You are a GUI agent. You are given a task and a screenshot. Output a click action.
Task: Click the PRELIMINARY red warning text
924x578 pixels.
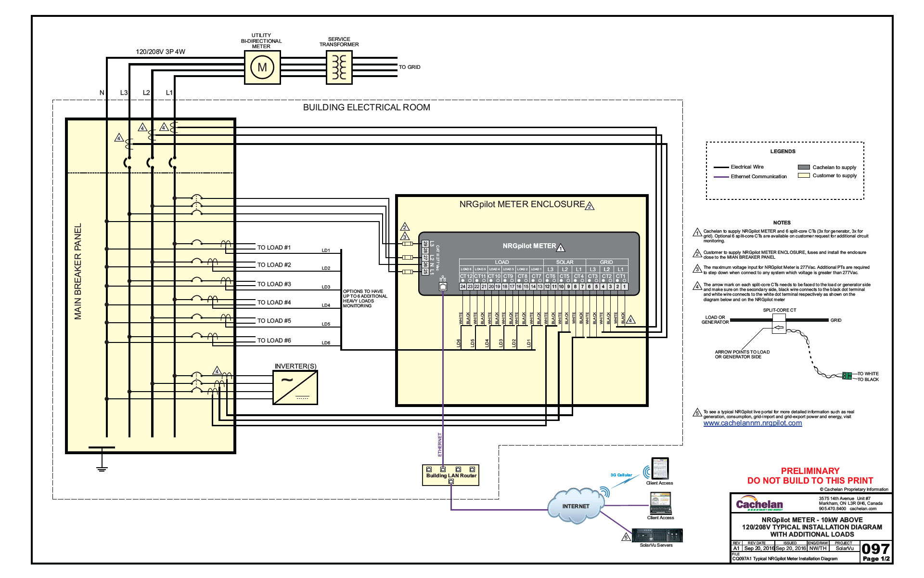pyautogui.click(x=810, y=471)
